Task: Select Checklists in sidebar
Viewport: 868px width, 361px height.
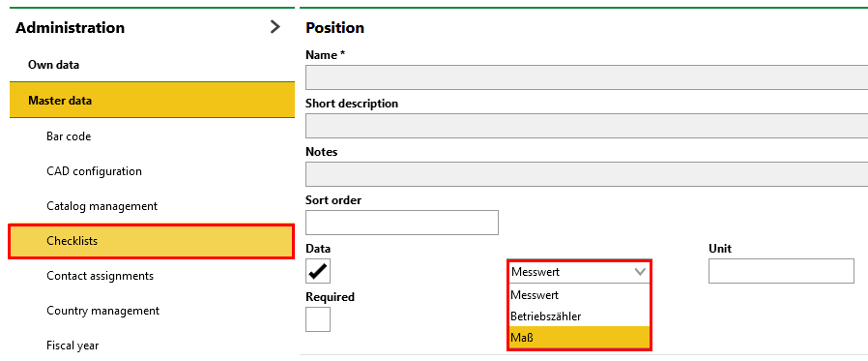Action: [x=151, y=241]
